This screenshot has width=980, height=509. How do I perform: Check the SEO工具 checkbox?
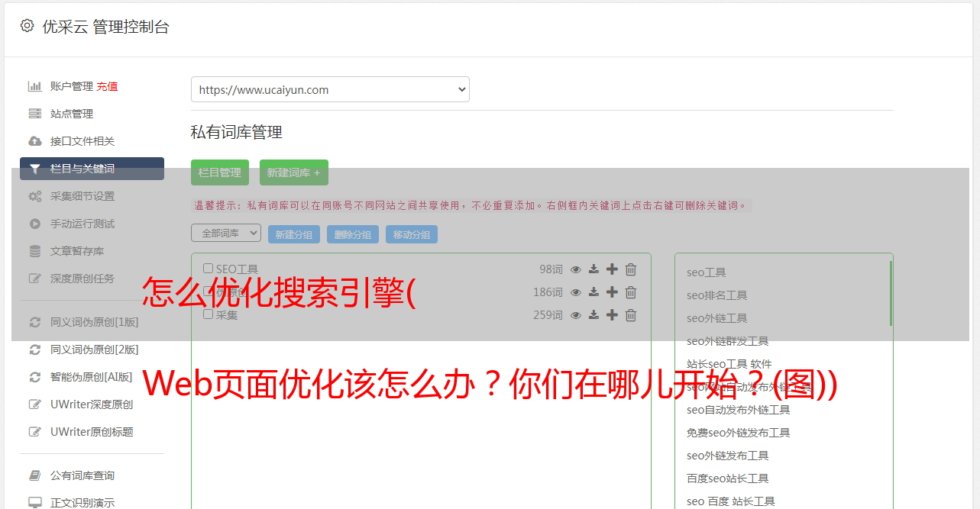click(208, 269)
